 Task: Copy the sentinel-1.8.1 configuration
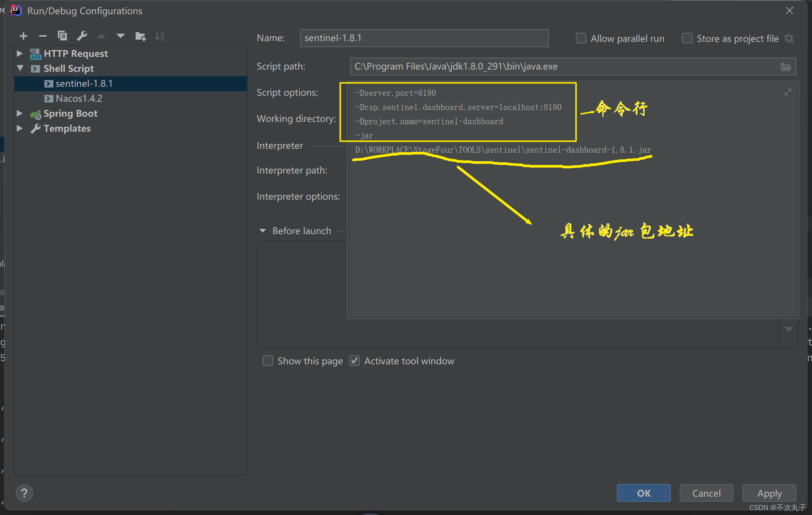(x=62, y=36)
